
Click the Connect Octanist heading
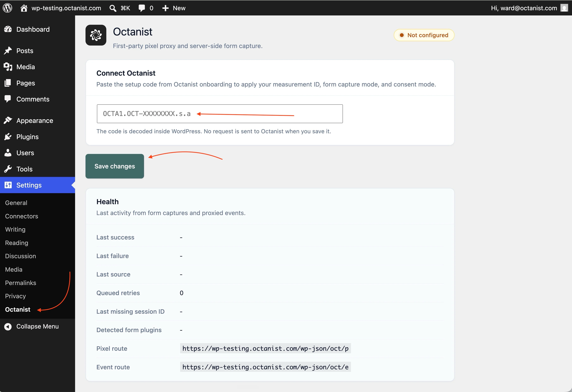click(126, 73)
